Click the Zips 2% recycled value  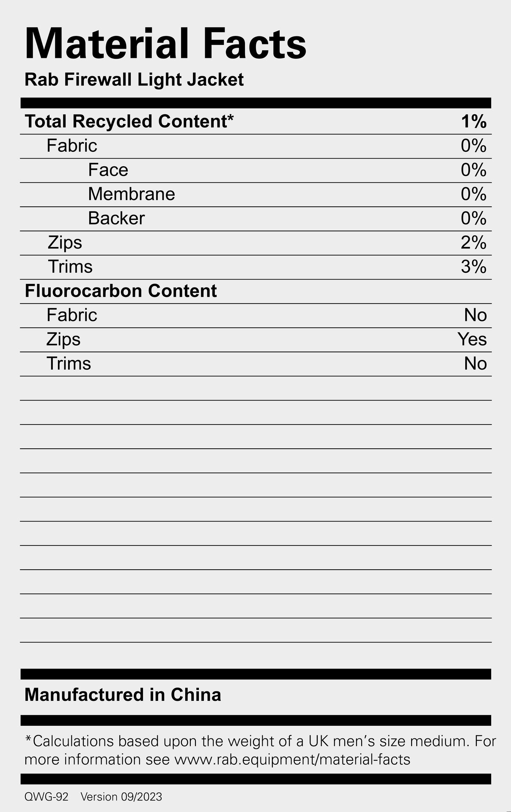(x=473, y=243)
